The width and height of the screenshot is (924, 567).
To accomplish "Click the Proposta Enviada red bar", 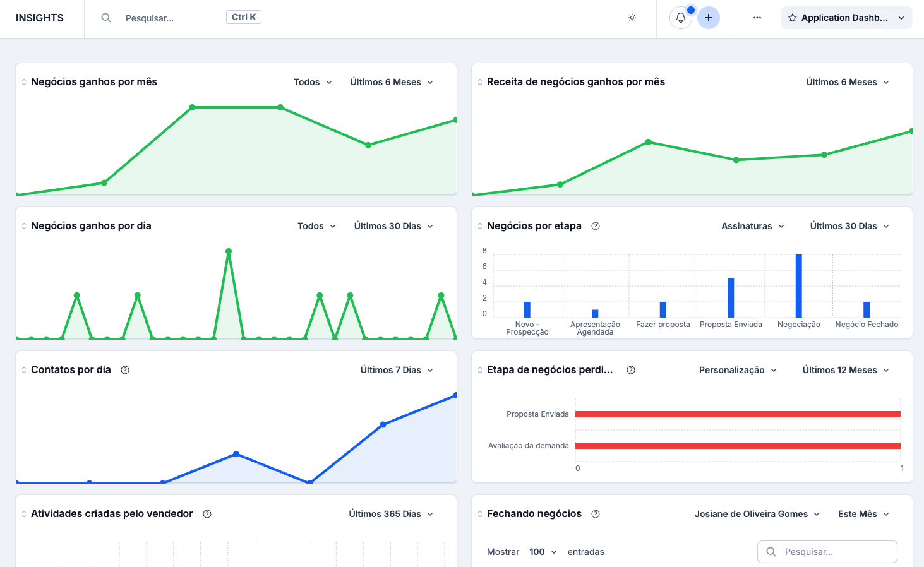I will (738, 414).
